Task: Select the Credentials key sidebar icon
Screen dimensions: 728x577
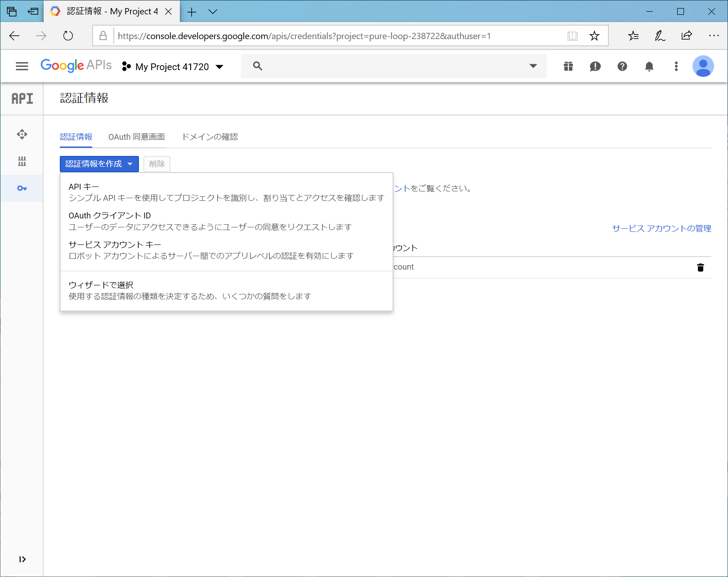Action: 22,188
